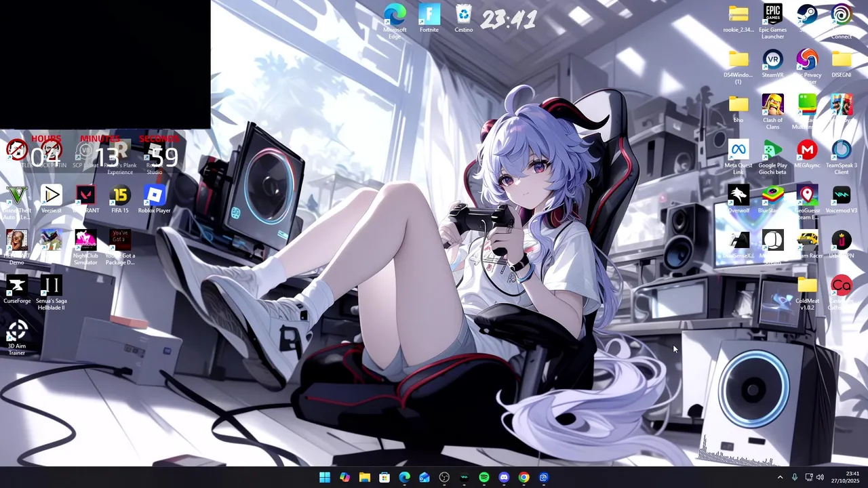Switch to Google Chrome in taskbar
The height and width of the screenshot is (488, 868).
pos(524,477)
